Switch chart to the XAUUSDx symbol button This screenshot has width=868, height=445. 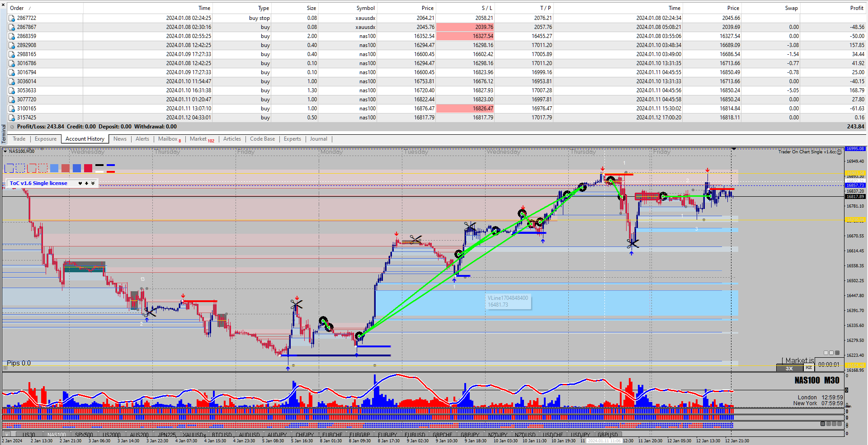click(194, 435)
